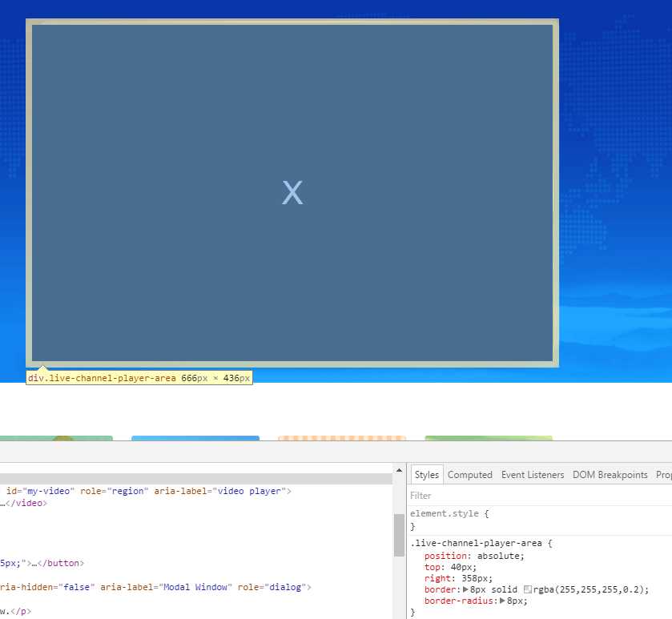This screenshot has height=619, width=672.
Task: Click the scroll-up arrow of Elements panel
Action: (x=399, y=470)
